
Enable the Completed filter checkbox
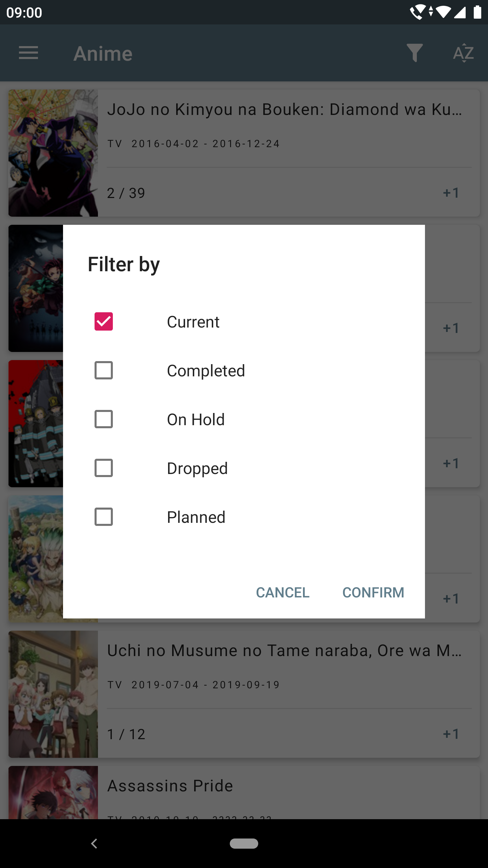pyautogui.click(x=104, y=370)
